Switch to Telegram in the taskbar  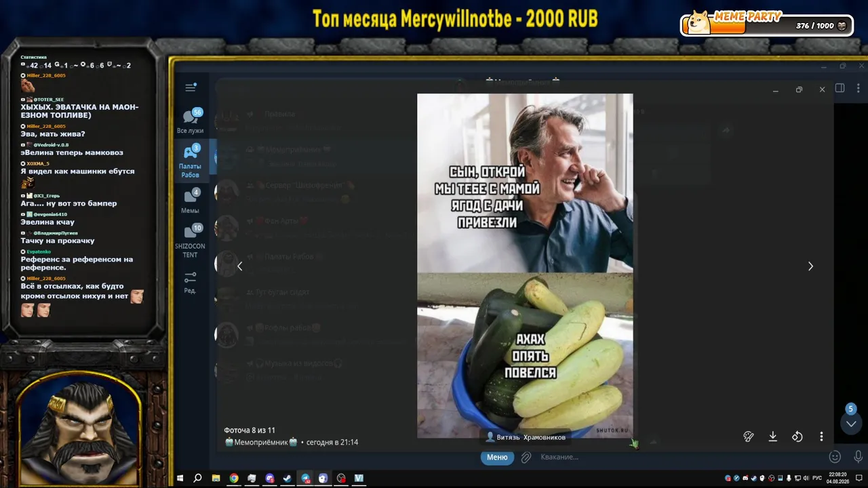tap(306, 479)
